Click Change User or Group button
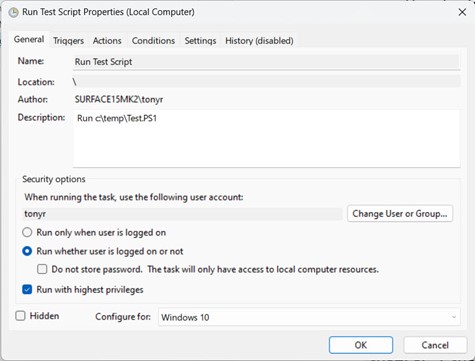 (x=400, y=213)
